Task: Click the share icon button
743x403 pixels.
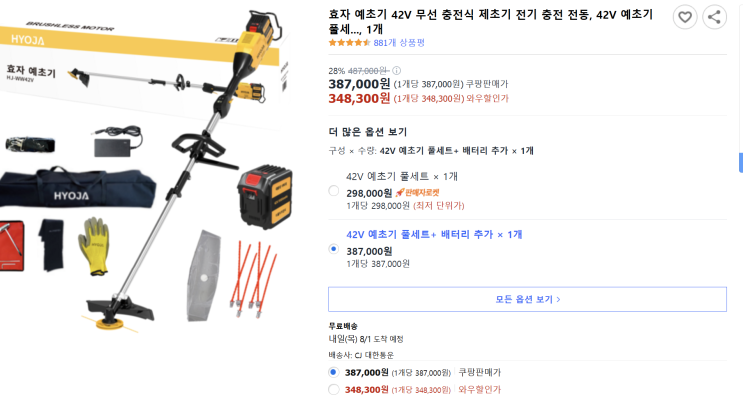Action: click(x=714, y=18)
